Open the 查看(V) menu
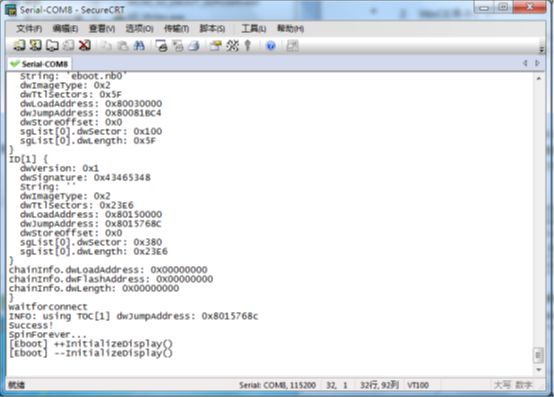554x397 pixels. tap(102, 28)
